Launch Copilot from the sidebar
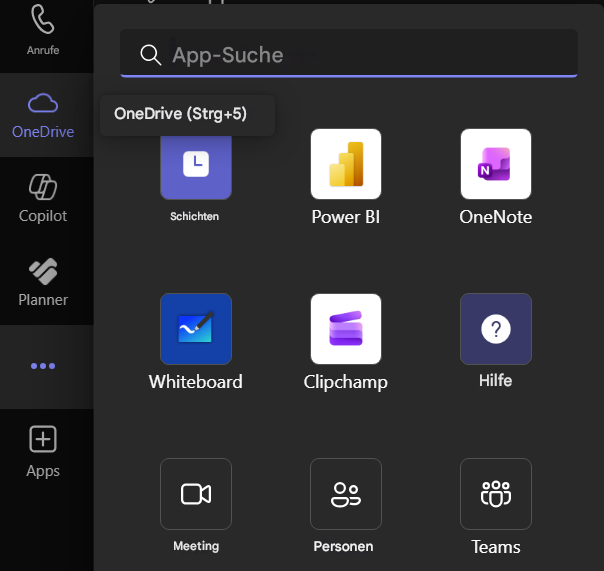 (x=43, y=199)
